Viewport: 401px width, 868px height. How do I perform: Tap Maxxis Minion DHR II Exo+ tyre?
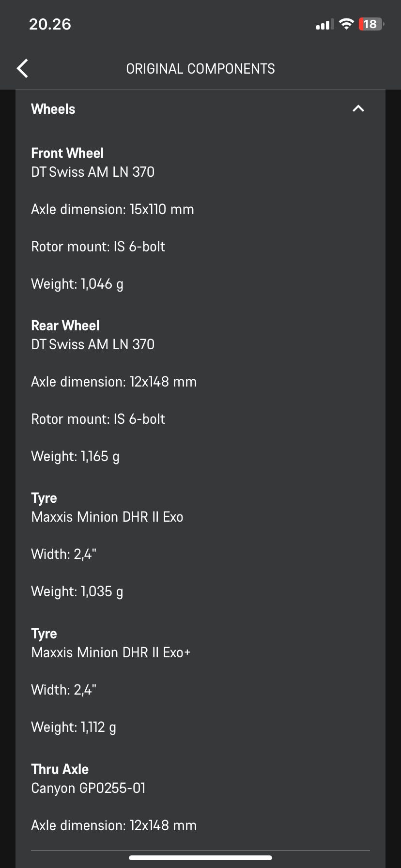(x=110, y=652)
